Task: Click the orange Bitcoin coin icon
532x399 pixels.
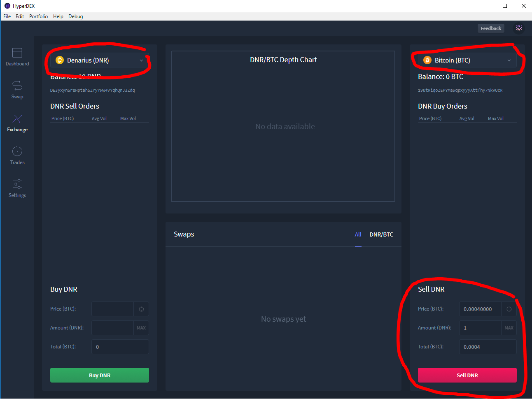Action: 427,60
